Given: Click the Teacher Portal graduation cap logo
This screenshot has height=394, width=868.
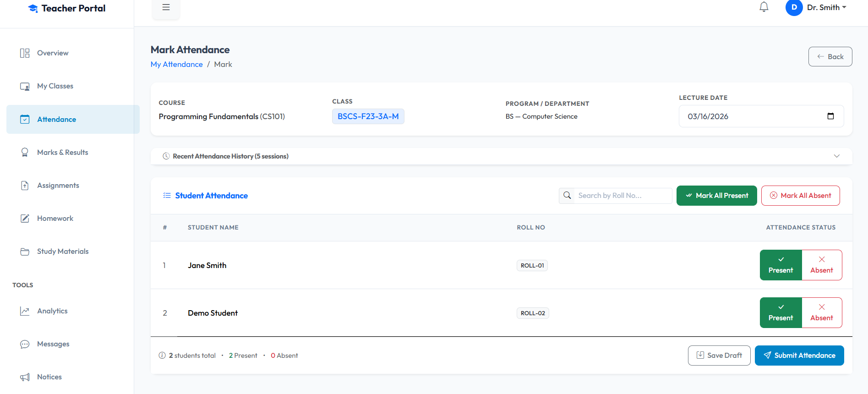Looking at the screenshot, I should (33, 9).
